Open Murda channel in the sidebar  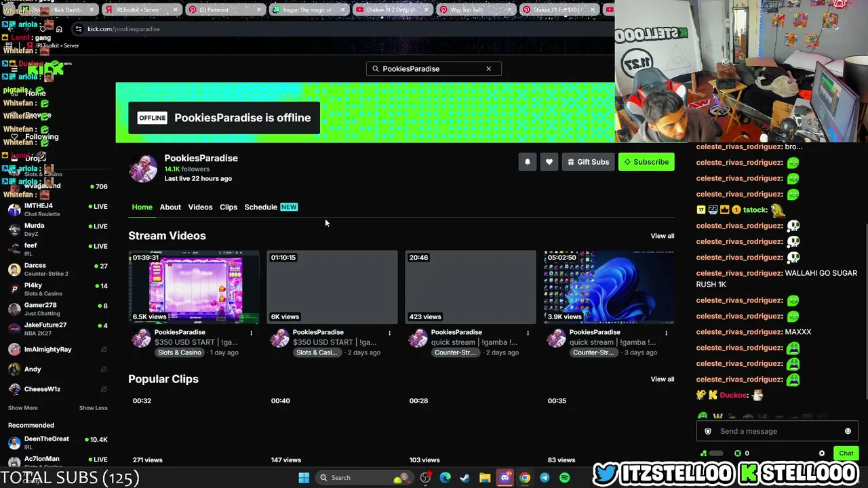(58, 229)
